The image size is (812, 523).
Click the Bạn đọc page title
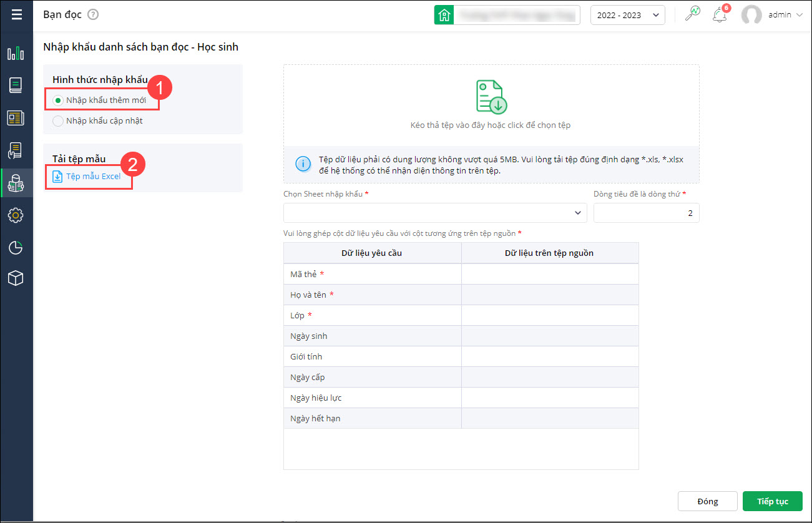62,15
